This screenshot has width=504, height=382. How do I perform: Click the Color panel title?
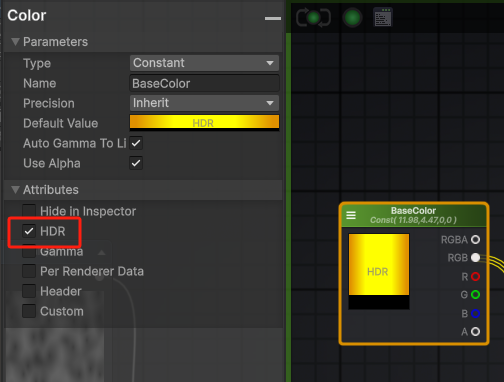pos(27,15)
